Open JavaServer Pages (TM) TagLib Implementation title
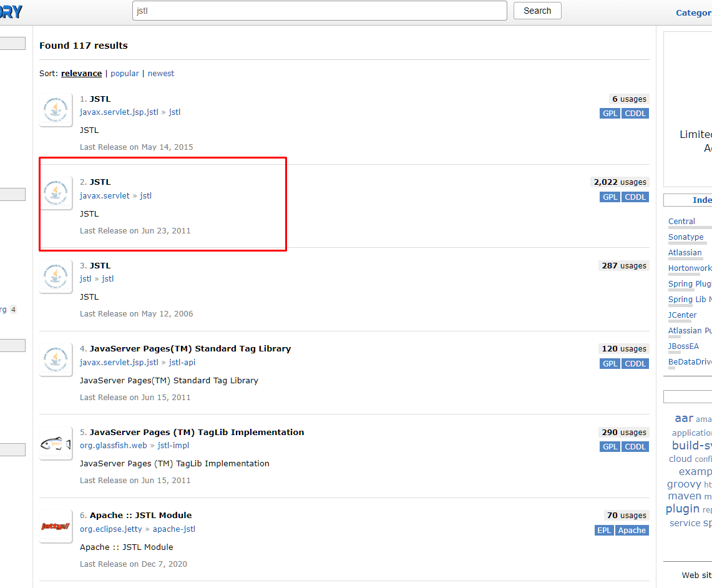 pyautogui.click(x=197, y=432)
